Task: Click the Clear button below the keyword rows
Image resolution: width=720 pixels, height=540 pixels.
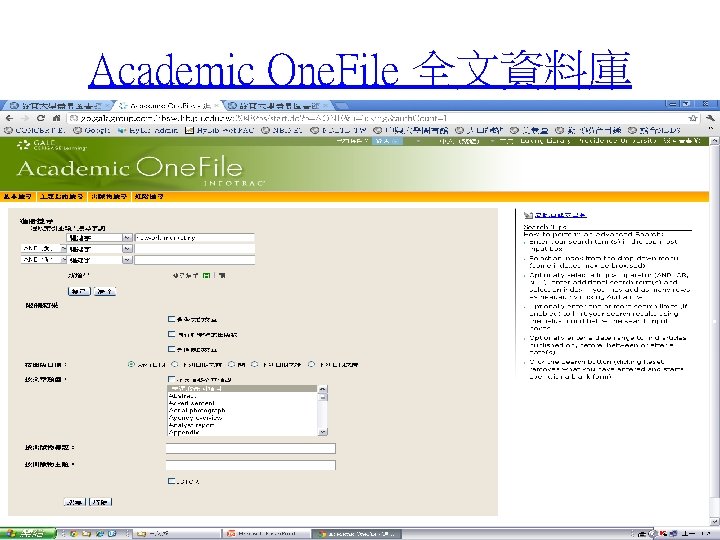Action: (105, 291)
